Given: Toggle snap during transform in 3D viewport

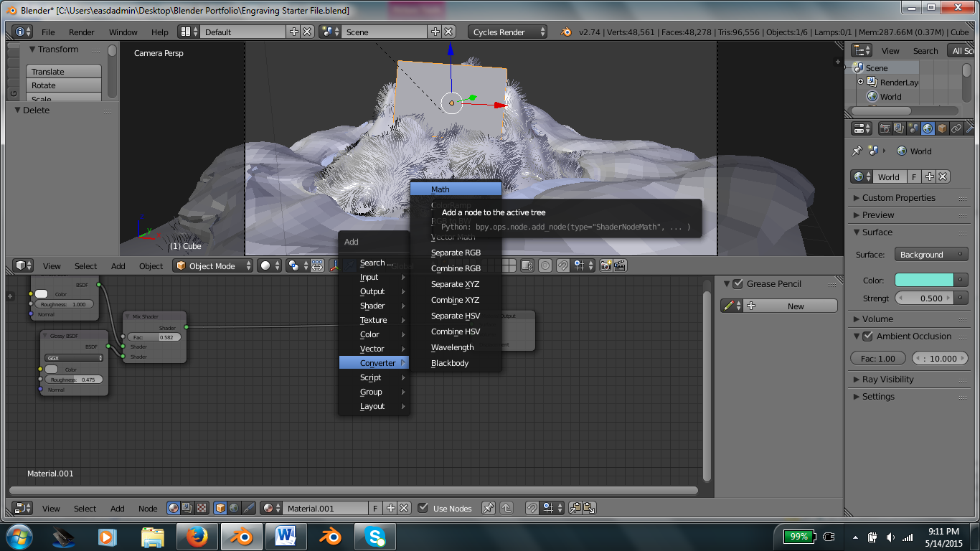Looking at the screenshot, I should [x=563, y=265].
